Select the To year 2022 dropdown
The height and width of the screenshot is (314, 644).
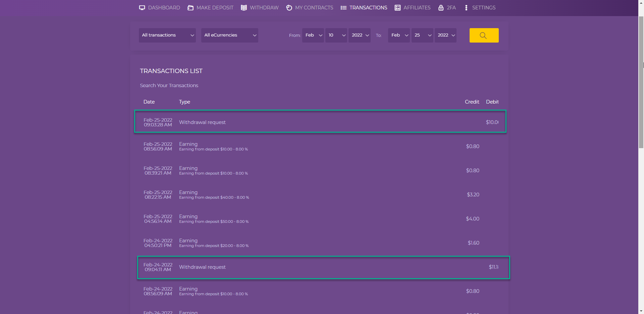pyautogui.click(x=445, y=35)
